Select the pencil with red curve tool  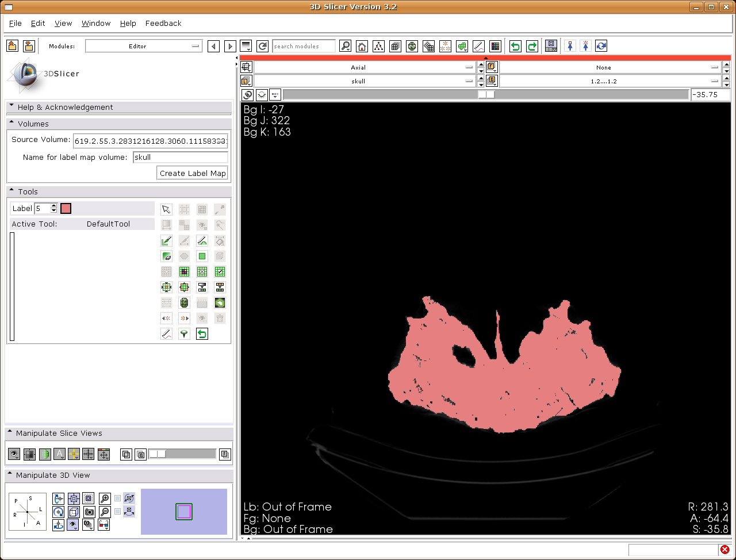pos(166,333)
